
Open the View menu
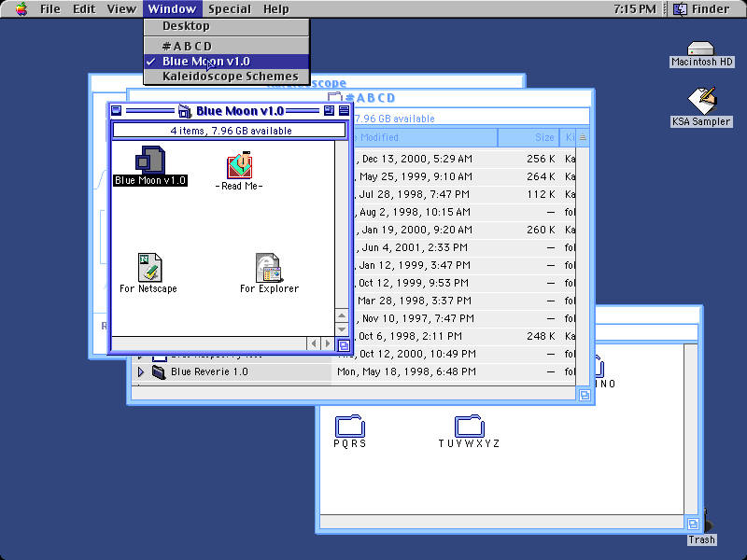[121, 9]
